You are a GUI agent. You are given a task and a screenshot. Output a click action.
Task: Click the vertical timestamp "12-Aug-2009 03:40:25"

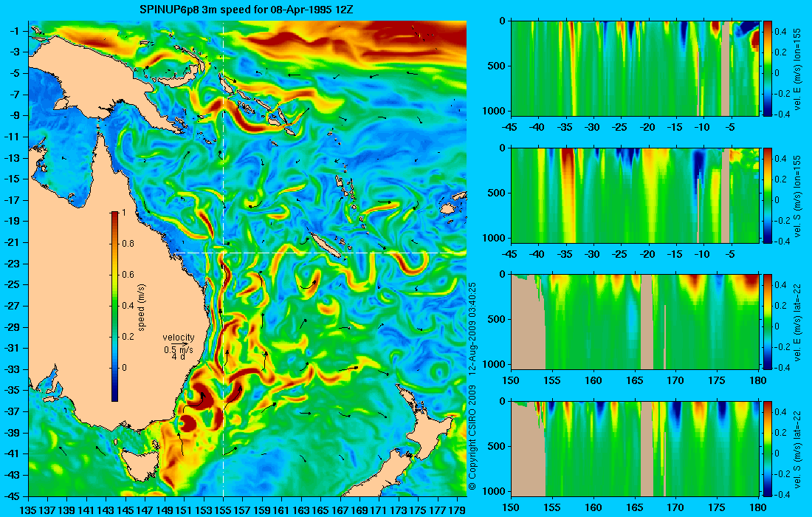pyautogui.click(x=472, y=328)
